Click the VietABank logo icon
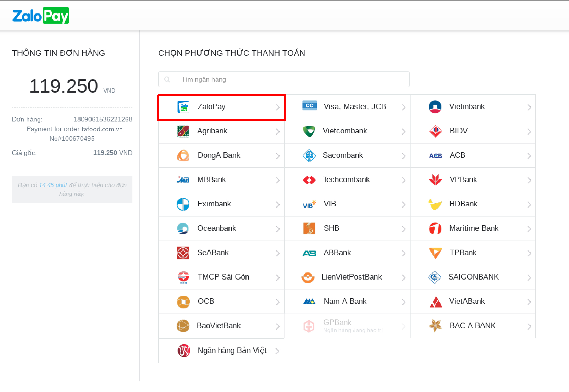Screen dimensions: 569x392 [436, 302]
